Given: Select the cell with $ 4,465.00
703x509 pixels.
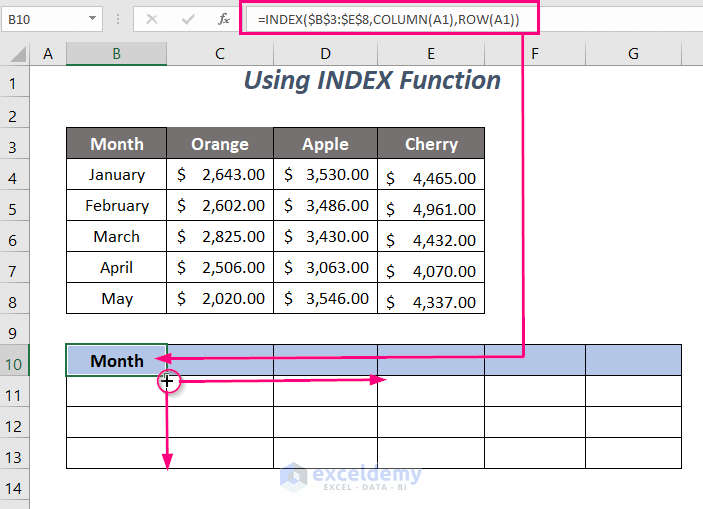Looking at the screenshot, I should click(x=431, y=174).
